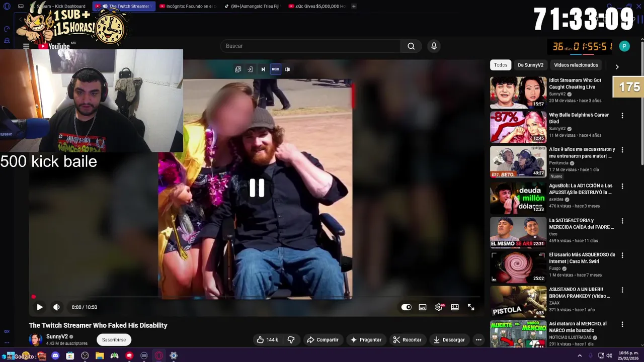Open Opera GX icon in taskbar
Screen dimensions: 644x362
(x=159, y=356)
